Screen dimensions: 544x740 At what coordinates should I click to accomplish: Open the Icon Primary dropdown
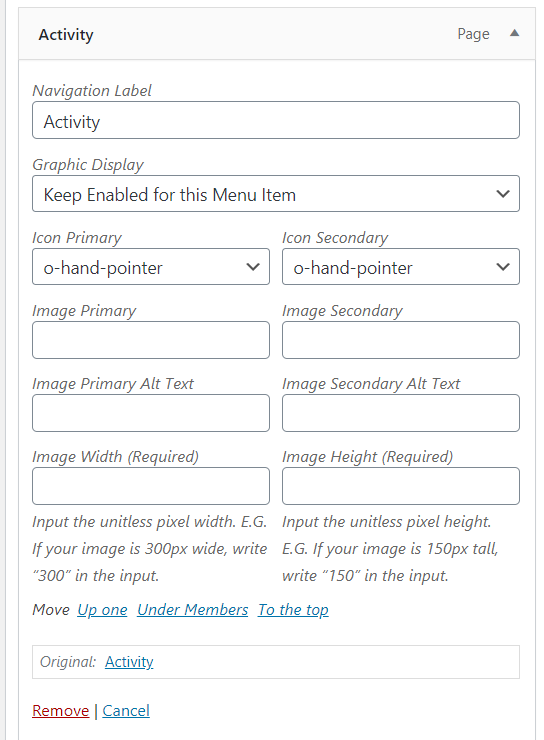[x=151, y=267]
